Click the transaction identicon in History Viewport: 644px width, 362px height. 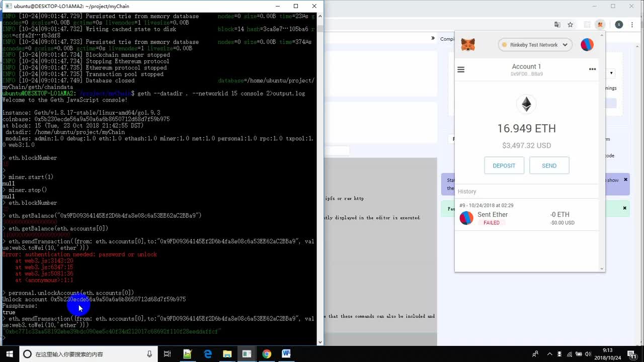click(x=466, y=218)
